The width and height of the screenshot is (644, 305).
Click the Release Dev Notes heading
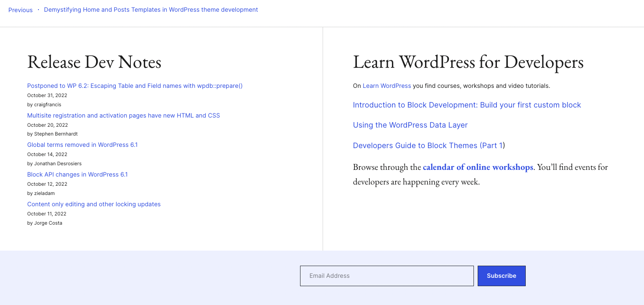click(x=94, y=62)
